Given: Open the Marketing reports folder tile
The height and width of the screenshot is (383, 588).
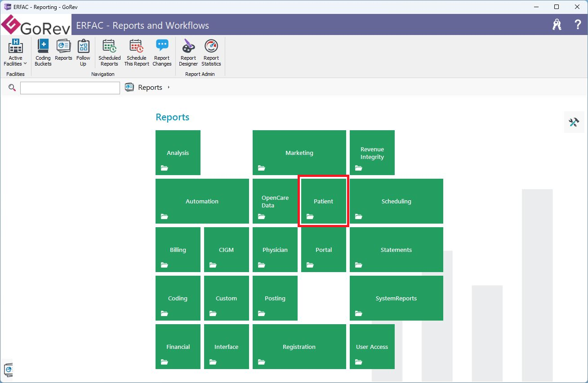Looking at the screenshot, I should coord(299,153).
